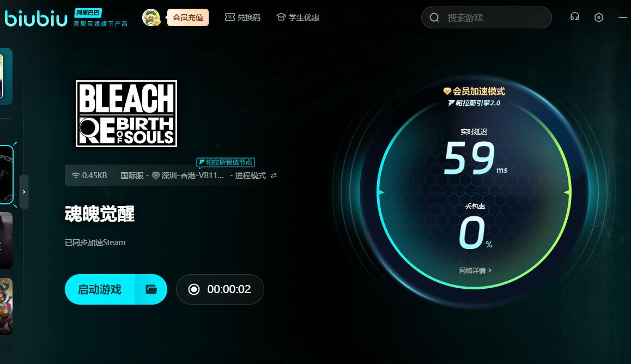631x364 pixels.
Task: Open settings via the hexagon icon
Action: coord(599,17)
